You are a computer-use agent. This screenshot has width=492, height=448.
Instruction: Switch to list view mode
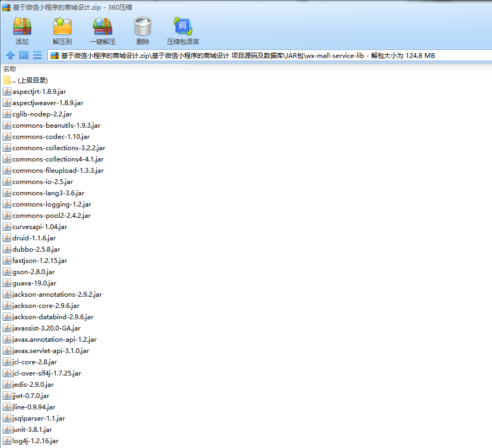click(x=38, y=55)
